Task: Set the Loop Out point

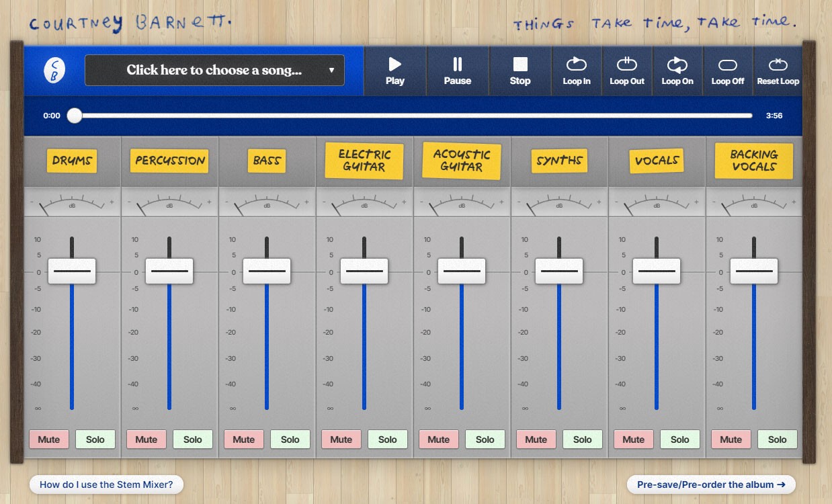Action: pos(627,71)
